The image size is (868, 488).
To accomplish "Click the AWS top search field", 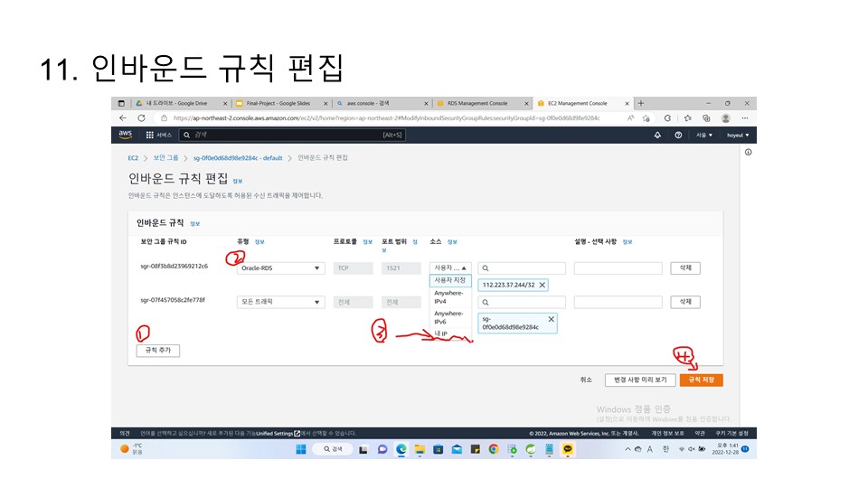I will 292,135.
